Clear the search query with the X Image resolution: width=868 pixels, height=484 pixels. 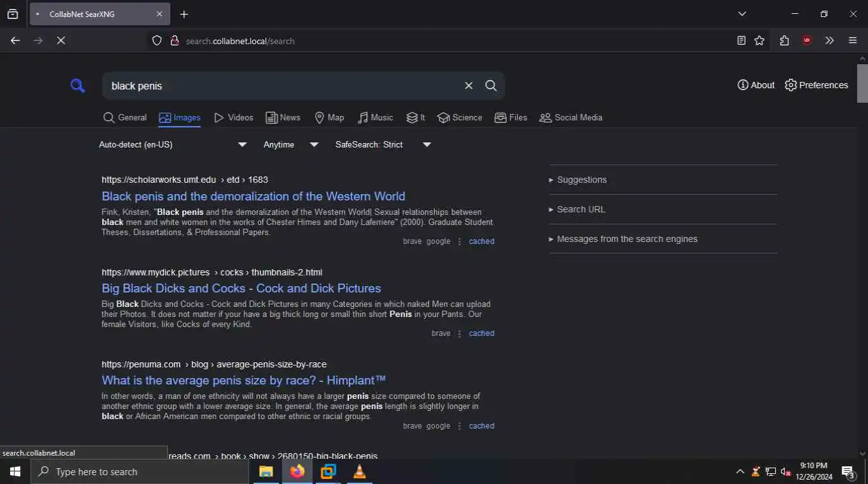tap(469, 86)
